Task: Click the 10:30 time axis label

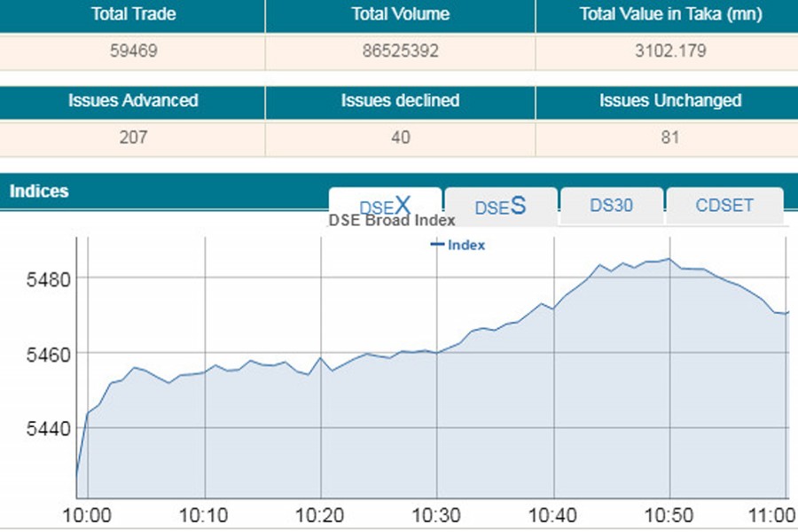Action: pyautogui.click(x=436, y=515)
